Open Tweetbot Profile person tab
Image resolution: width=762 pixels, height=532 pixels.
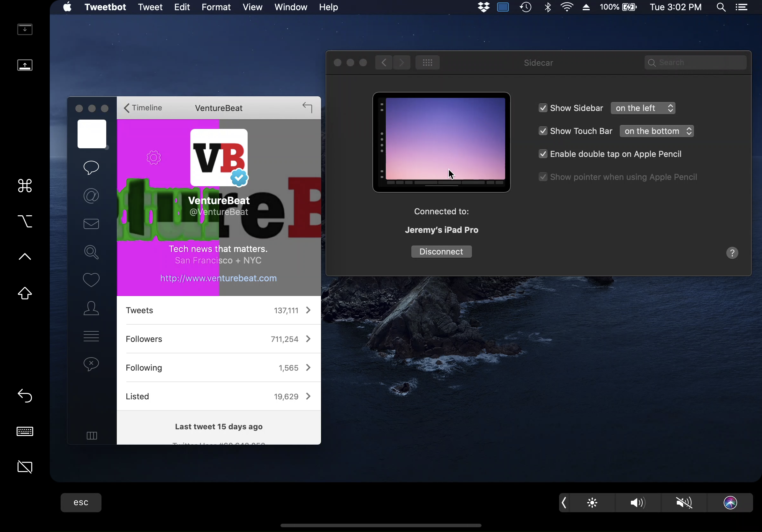91,308
